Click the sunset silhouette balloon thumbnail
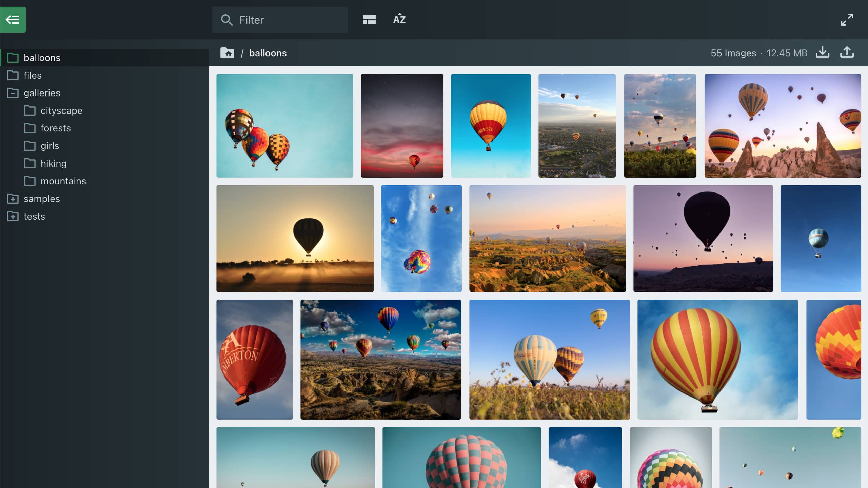Screen dimensions: 868x488 (x=295, y=238)
